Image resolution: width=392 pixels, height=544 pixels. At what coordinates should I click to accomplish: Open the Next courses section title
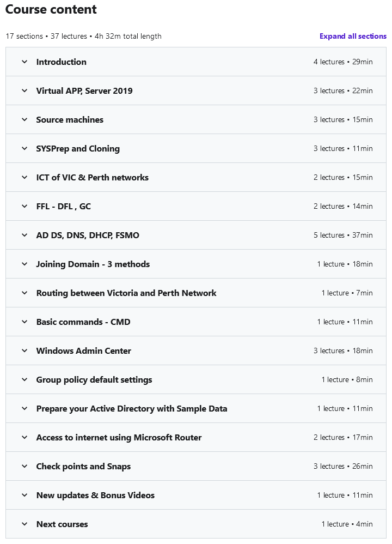coord(62,524)
